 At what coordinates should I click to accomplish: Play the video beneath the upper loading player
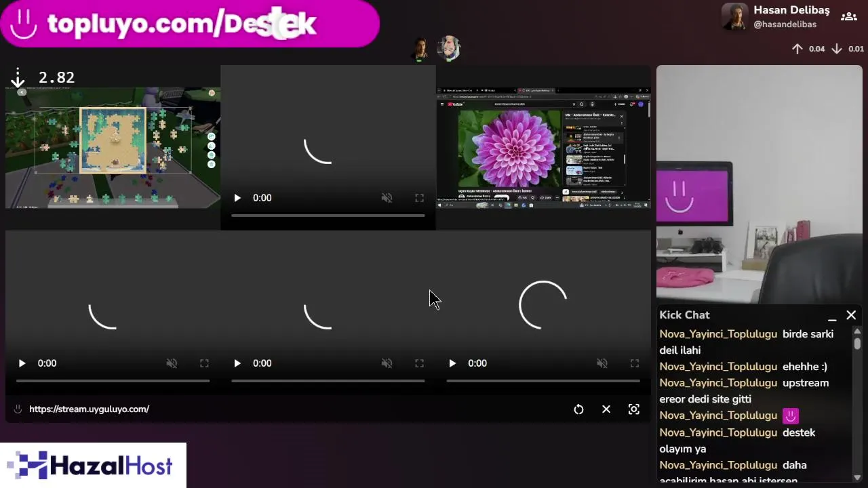click(237, 363)
